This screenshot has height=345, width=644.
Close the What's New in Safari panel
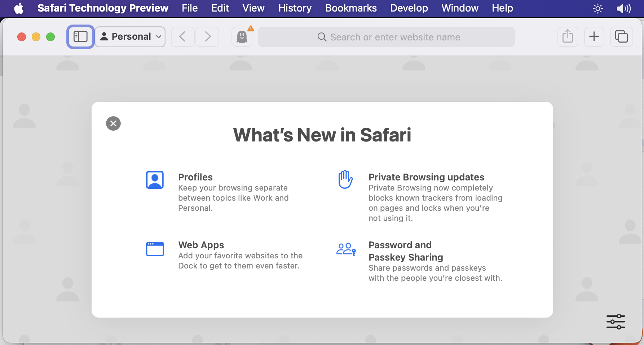click(113, 123)
